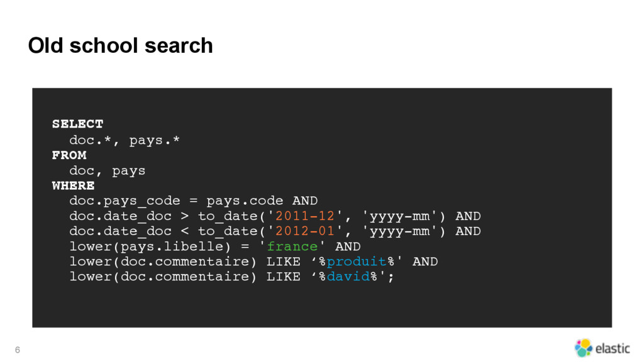Click the WHERE keyword
This screenshot has width=644, height=362.
tap(73, 185)
